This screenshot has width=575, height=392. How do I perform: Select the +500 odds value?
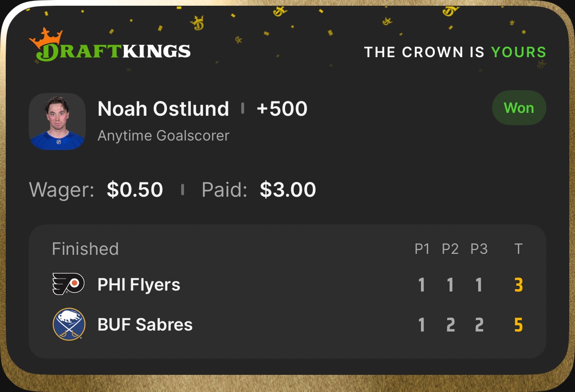click(x=282, y=109)
